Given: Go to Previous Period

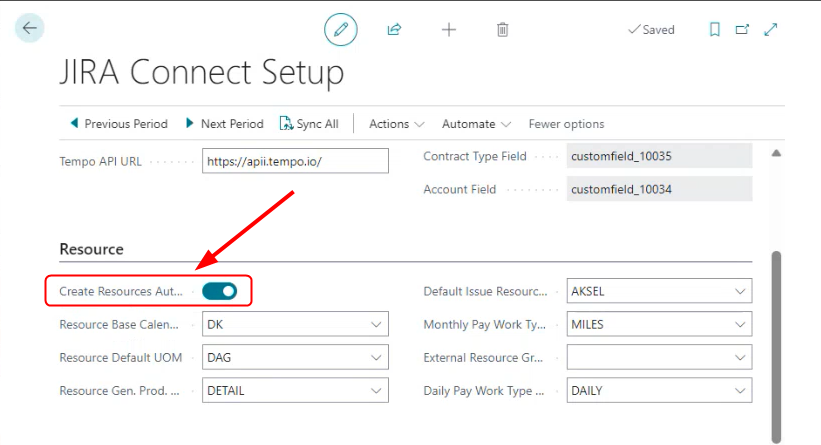Looking at the screenshot, I should click(x=119, y=124).
